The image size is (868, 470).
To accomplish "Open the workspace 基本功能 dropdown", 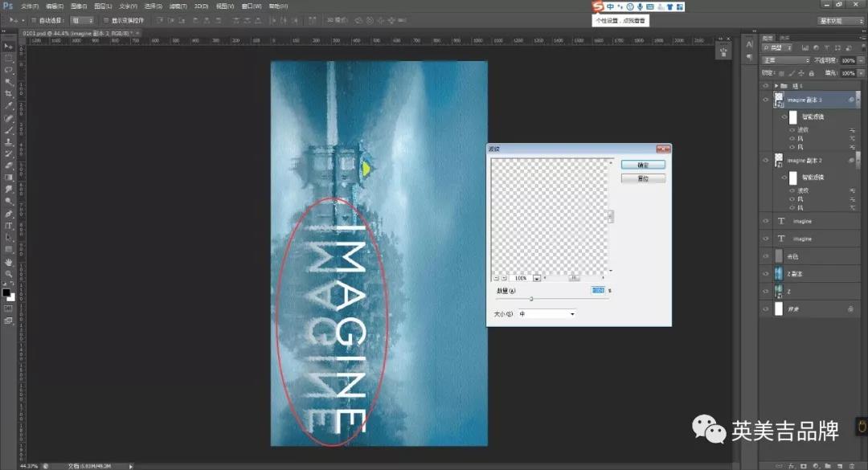I will click(x=841, y=20).
